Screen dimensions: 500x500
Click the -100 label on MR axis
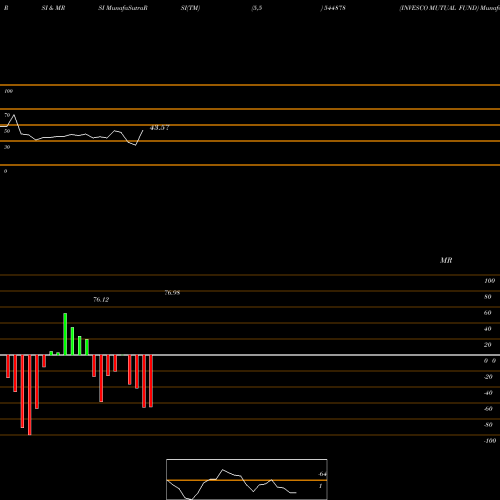click(x=490, y=441)
